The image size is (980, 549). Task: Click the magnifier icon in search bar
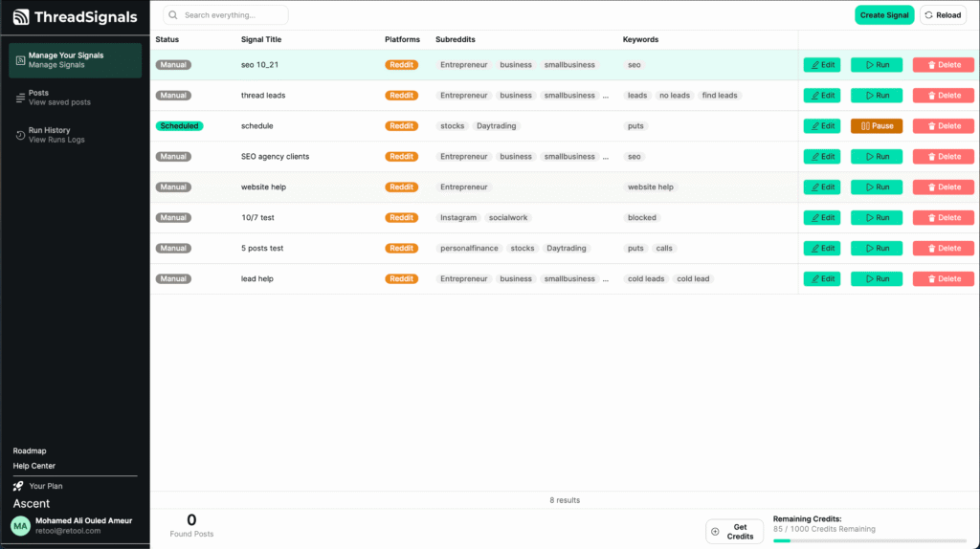tap(173, 15)
